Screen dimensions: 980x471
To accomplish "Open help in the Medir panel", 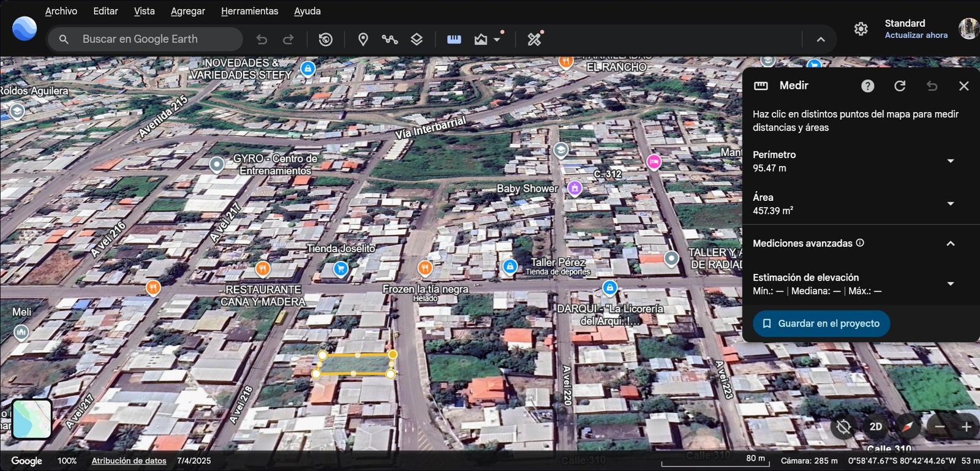I will 868,86.
